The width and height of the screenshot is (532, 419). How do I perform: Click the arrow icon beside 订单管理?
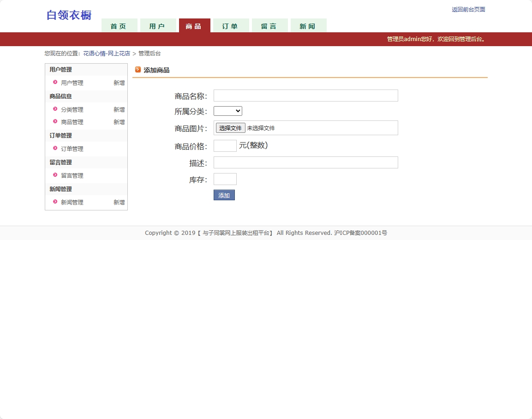[x=55, y=149]
